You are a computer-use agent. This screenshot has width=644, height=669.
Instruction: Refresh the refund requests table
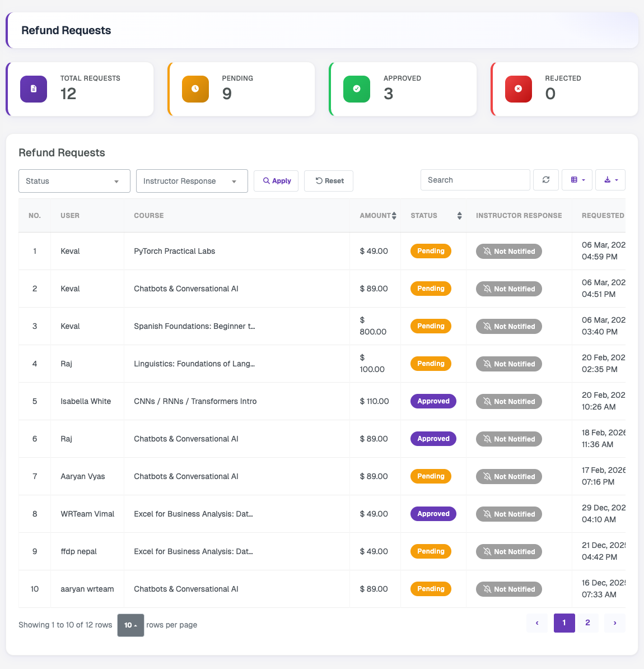pyautogui.click(x=546, y=180)
